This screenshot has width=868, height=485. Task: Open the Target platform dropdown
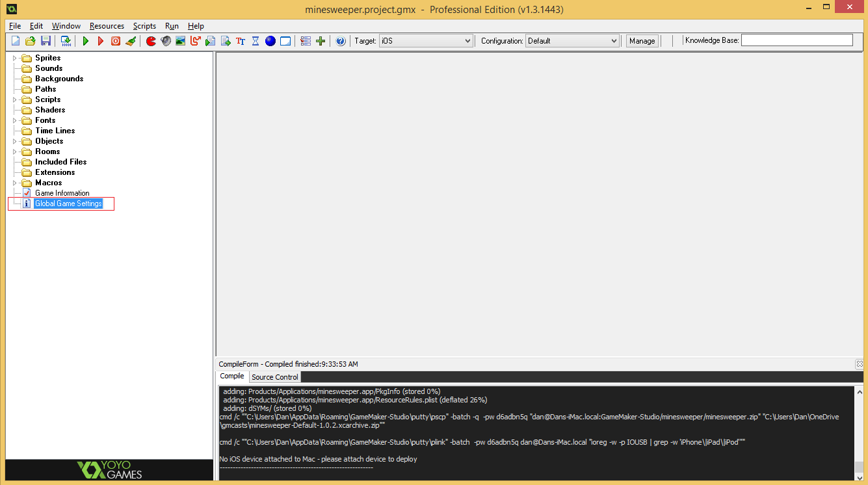(426, 41)
